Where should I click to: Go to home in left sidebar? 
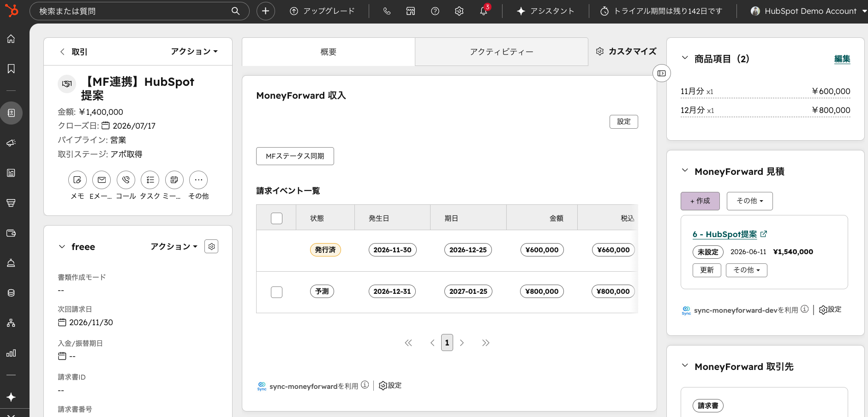[x=11, y=39]
